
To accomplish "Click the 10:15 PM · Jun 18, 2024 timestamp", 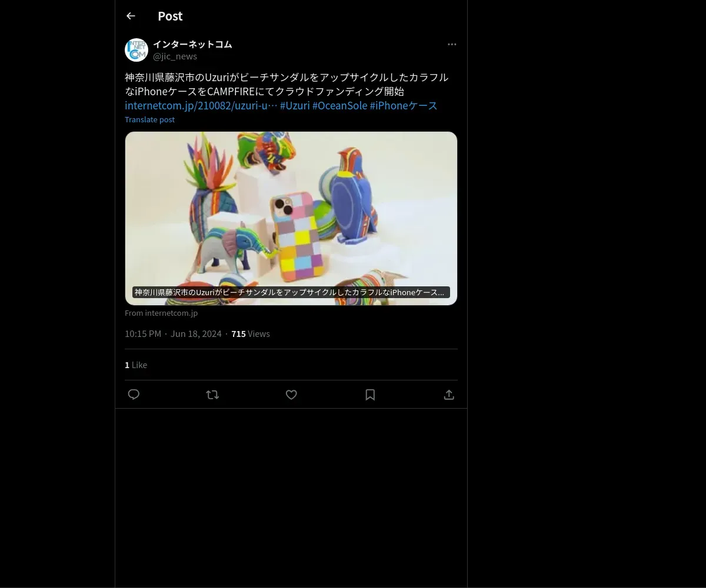I will (x=173, y=334).
